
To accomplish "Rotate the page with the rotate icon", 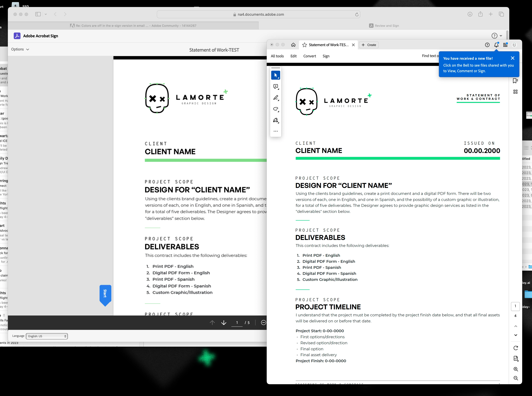I will (x=516, y=348).
